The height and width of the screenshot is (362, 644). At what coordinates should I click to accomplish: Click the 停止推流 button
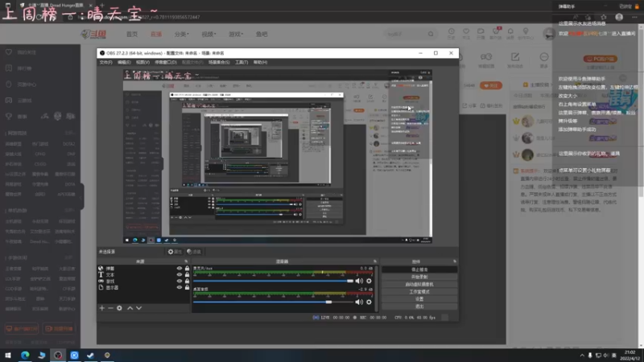pos(419,269)
